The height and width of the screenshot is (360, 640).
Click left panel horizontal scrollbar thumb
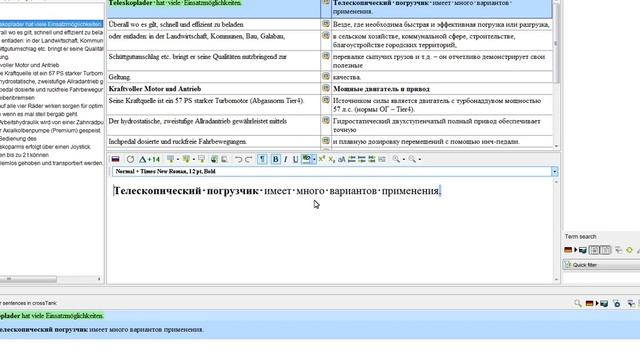(x=28, y=279)
